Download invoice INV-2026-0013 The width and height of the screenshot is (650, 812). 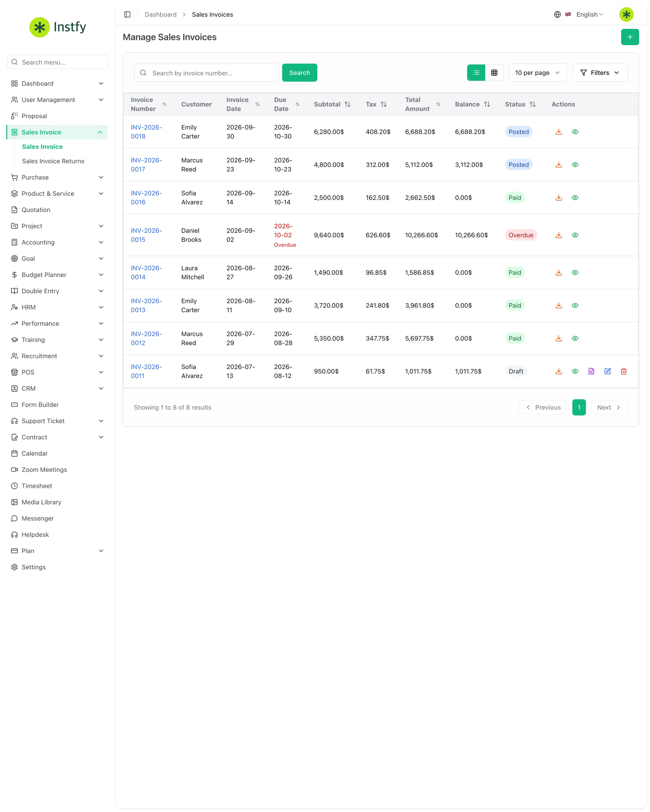(x=559, y=306)
